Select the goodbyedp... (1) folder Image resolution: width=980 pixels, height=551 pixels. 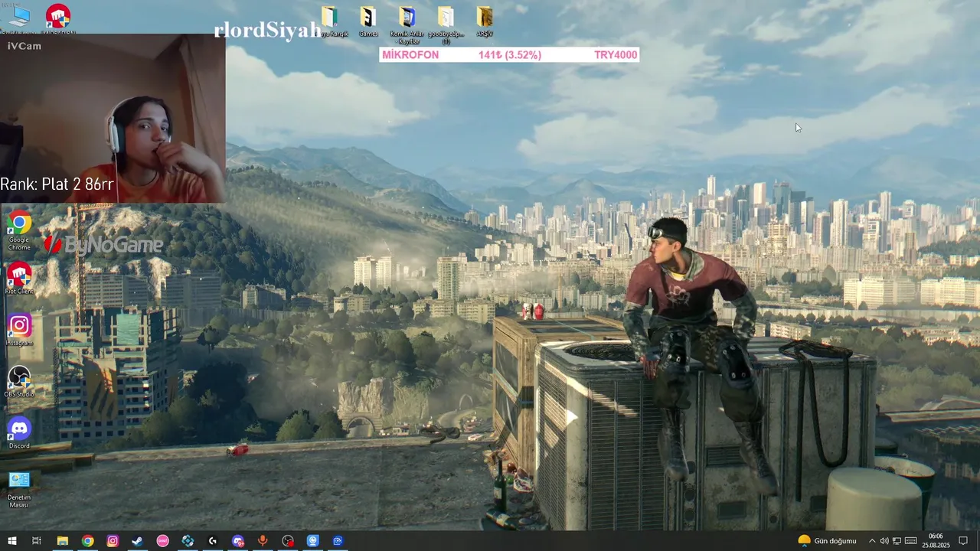446,24
